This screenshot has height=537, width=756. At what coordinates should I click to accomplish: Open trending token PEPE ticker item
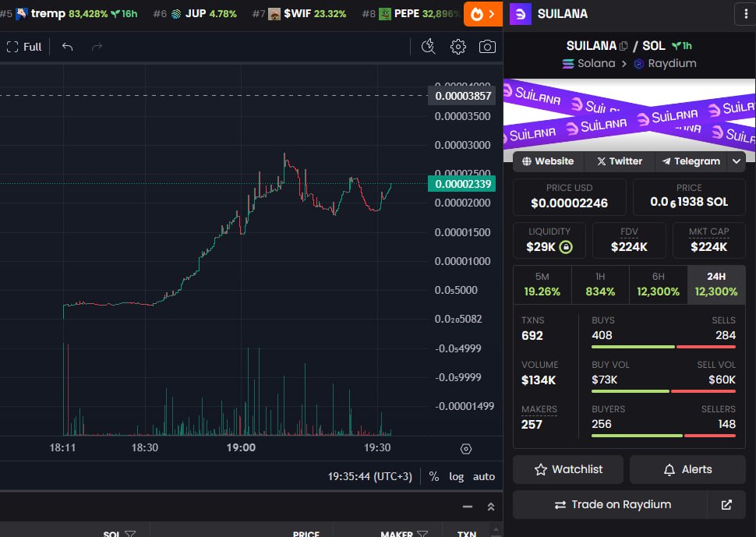coord(412,13)
